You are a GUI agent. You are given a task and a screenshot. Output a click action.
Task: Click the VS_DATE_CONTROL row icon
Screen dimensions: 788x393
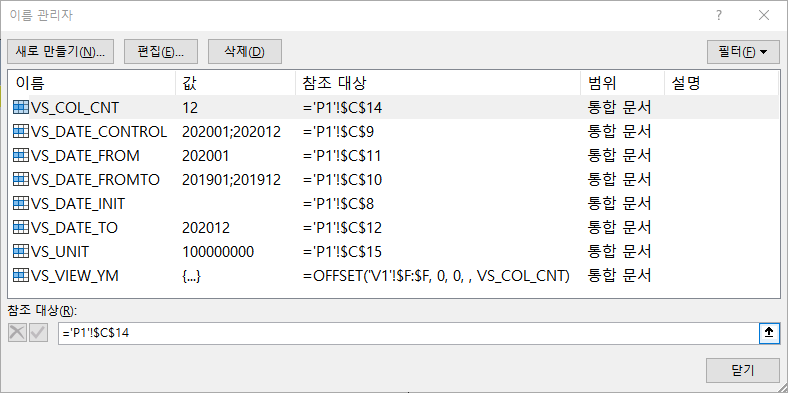pyautogui.click(x=21, y=131)
